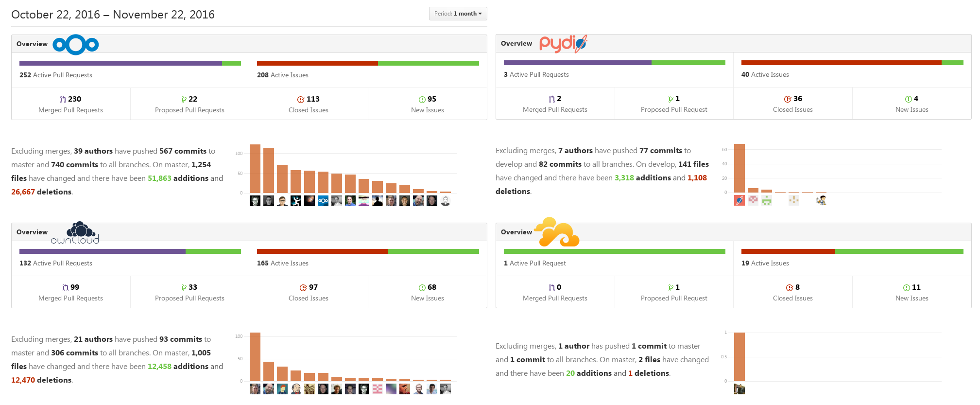Viewport: 980px width, 405px height.
Task: Select the running figure avatar in Nextcloud chart
Action: (x=296, y=201)
